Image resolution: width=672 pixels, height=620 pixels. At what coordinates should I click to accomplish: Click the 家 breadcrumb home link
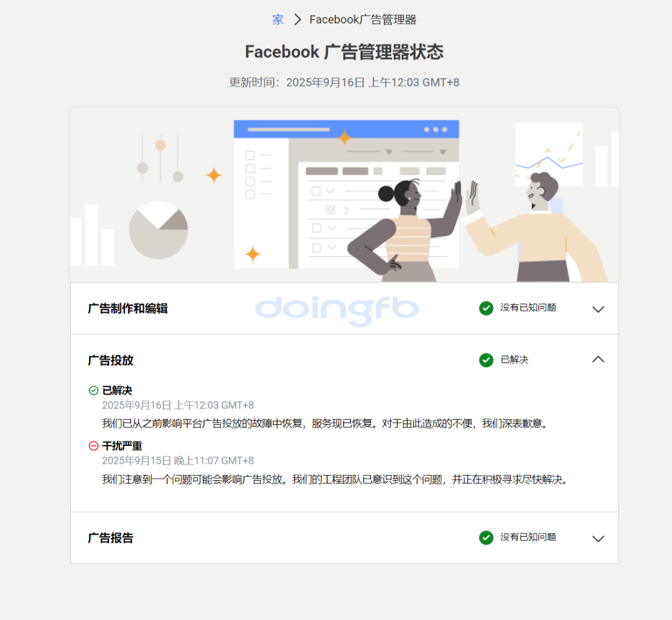coord(278,20)
